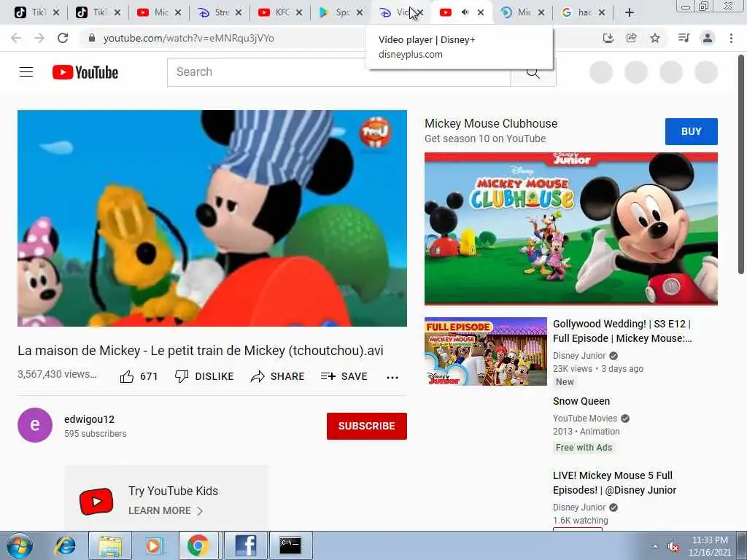747x560 pixels.
Task: Open the Gollywood Wedding video title
Action: tap(622, 331)
